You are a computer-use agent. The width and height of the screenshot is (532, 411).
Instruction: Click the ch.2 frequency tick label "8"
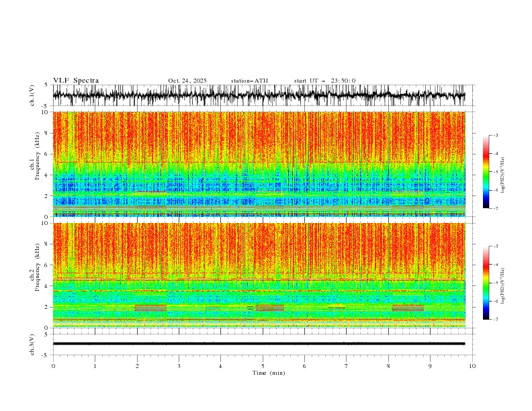(47, 244)
